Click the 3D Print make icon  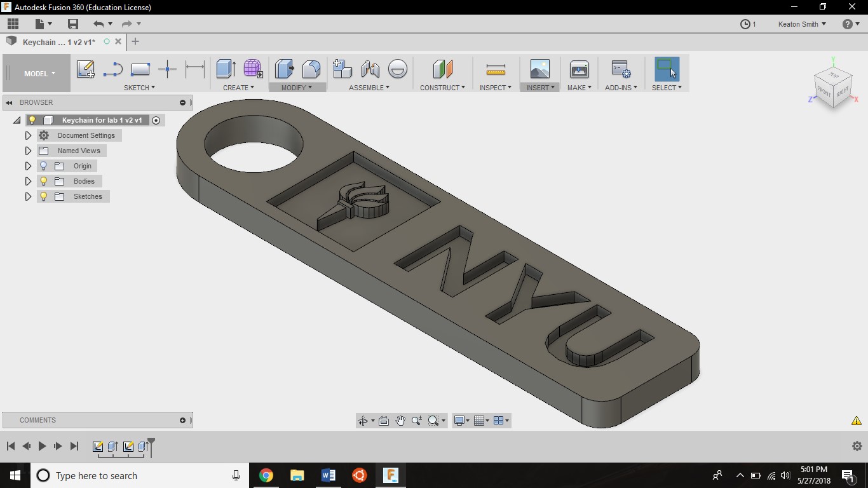(579, 69)
